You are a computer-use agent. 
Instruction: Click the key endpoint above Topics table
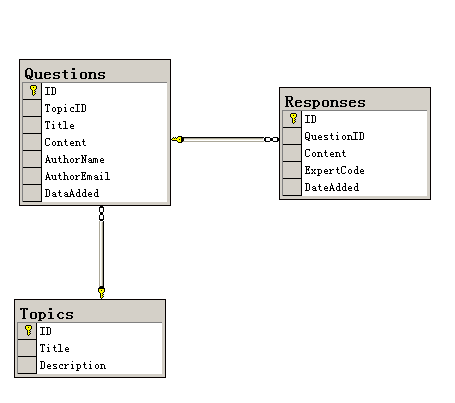[101, 293]
